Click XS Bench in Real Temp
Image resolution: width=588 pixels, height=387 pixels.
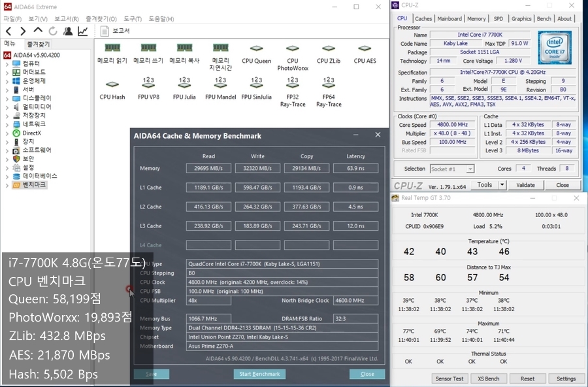tap(489, 379)
